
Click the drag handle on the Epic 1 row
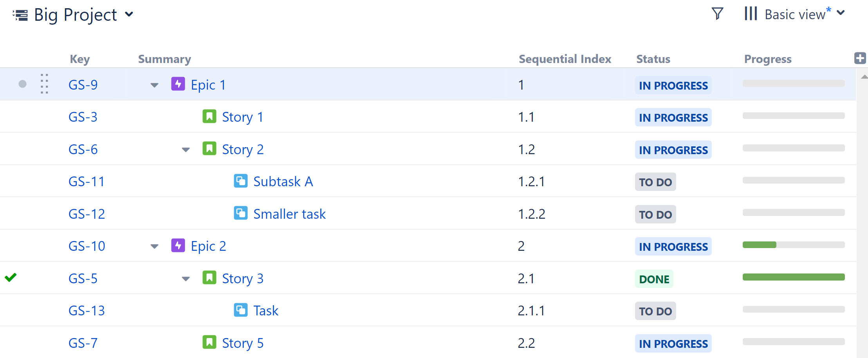coord(44,84)
